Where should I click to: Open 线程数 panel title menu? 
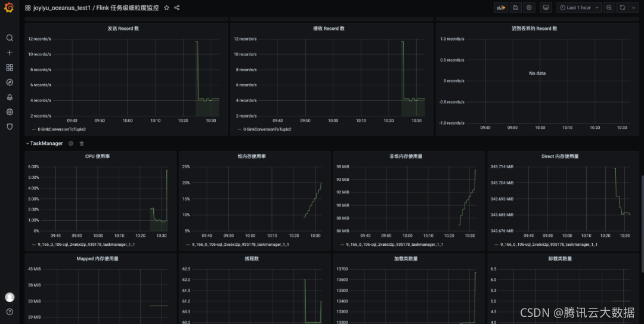pos(252,258)
